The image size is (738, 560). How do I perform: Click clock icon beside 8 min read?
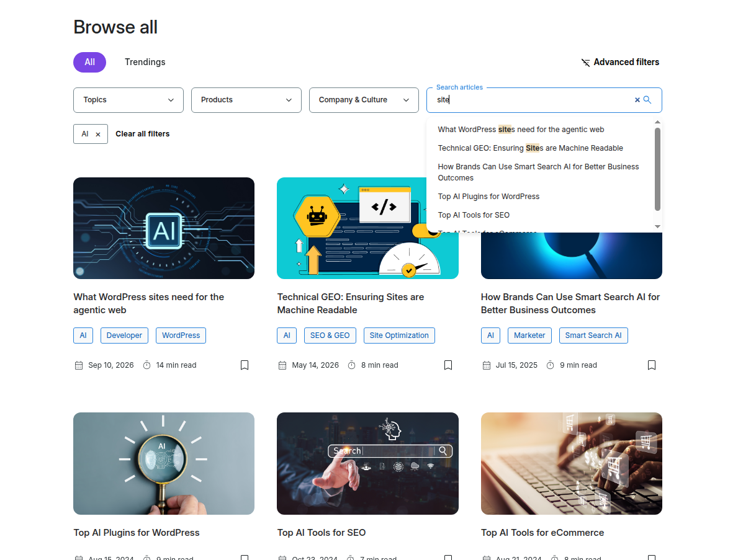coord(351,365)
